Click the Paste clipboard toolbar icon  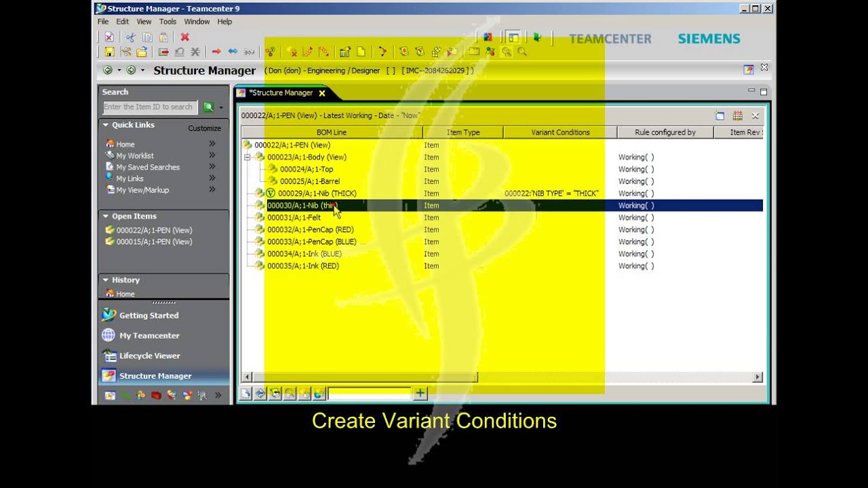click(x=163, y=37)
